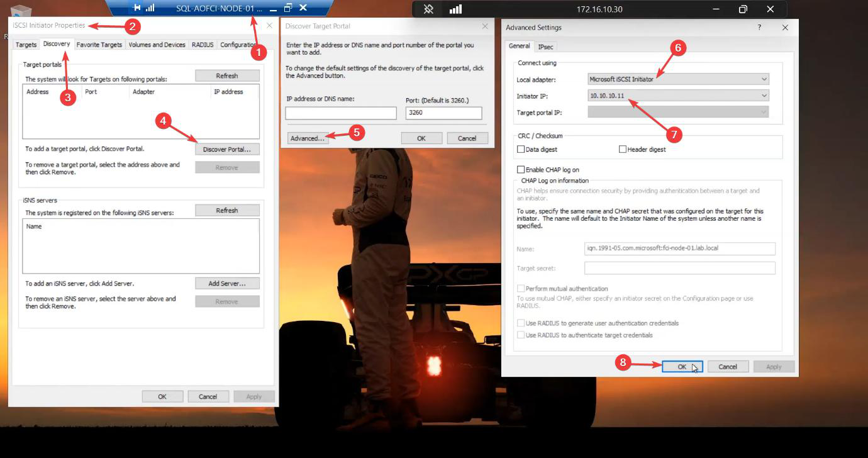The image size is (868, 458).
Task: Close the Discover Target Portal dialog
Action: click(x=485, y=26)
